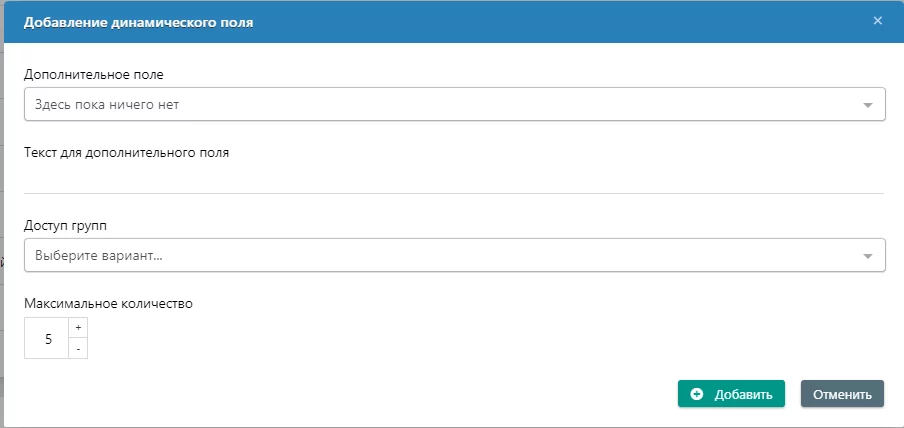Click the 'Здесь пока ничего нет' placeholder text

107,104
